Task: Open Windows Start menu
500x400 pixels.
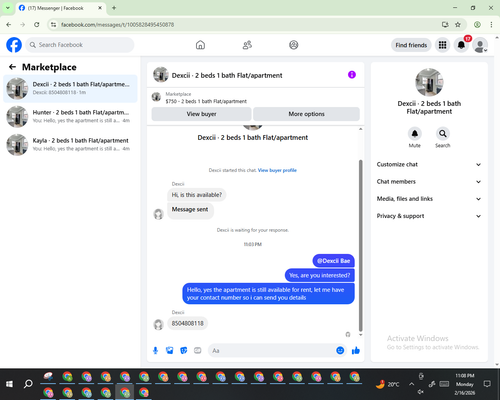Action: click(9, 384)
